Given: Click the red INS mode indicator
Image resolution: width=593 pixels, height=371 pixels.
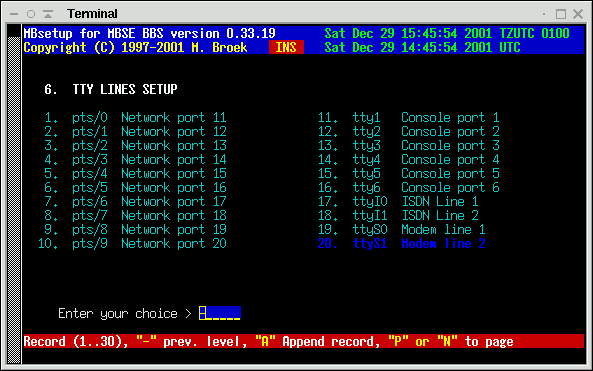Looking at the screenshot, I should click(x=286, y=47).
